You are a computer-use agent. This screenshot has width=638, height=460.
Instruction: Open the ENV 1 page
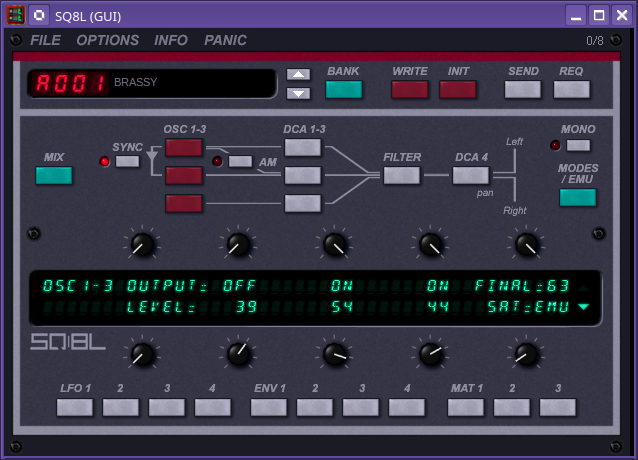pos(269,408)
